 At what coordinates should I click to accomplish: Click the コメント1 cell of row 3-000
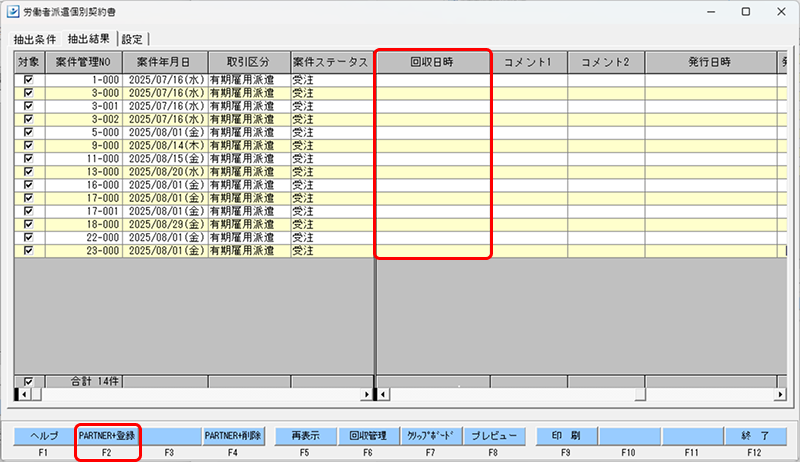(x=529, y=93)
